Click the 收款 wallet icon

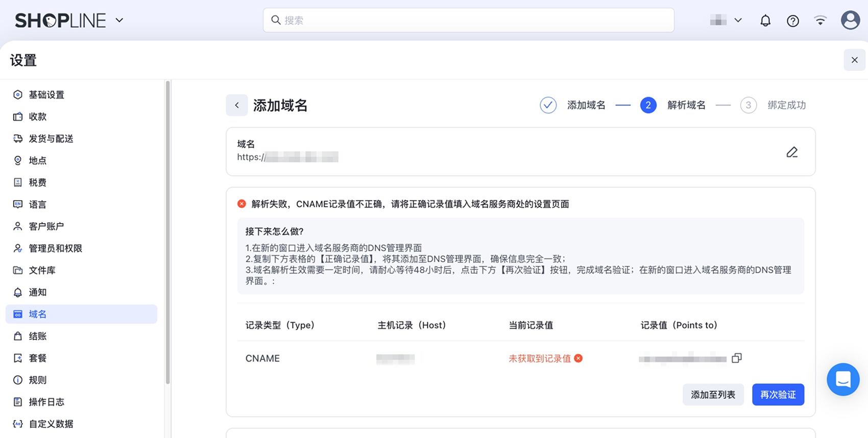(18, 116)
